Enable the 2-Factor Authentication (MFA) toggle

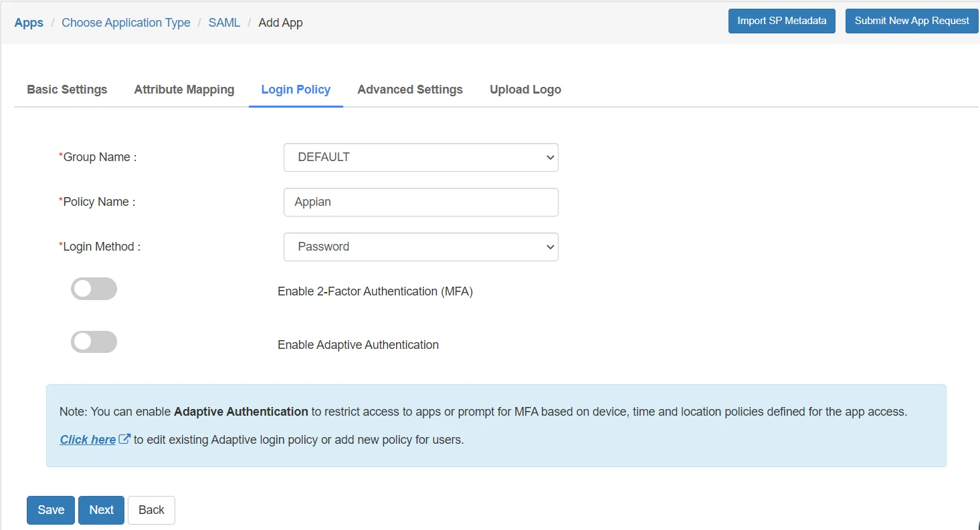pos(94,289)
